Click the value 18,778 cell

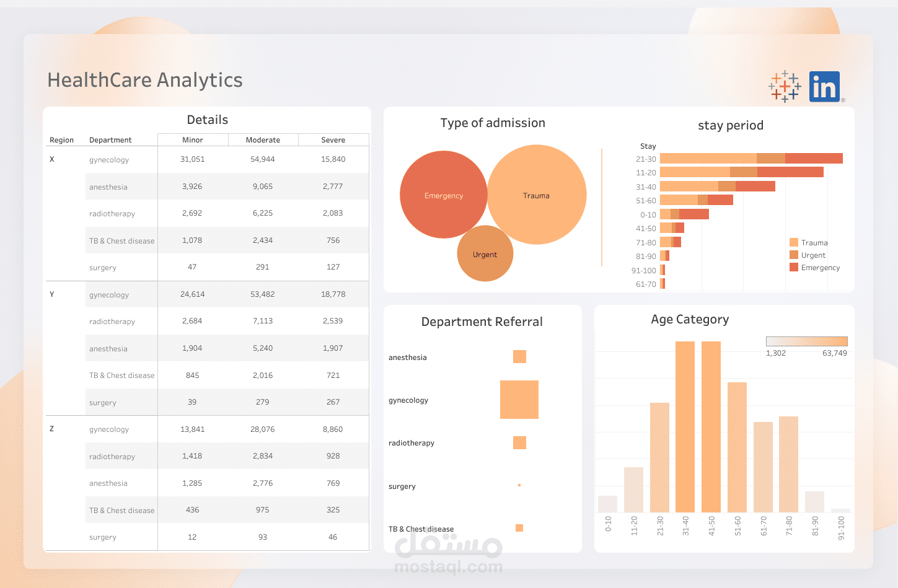tap(333, 294)
